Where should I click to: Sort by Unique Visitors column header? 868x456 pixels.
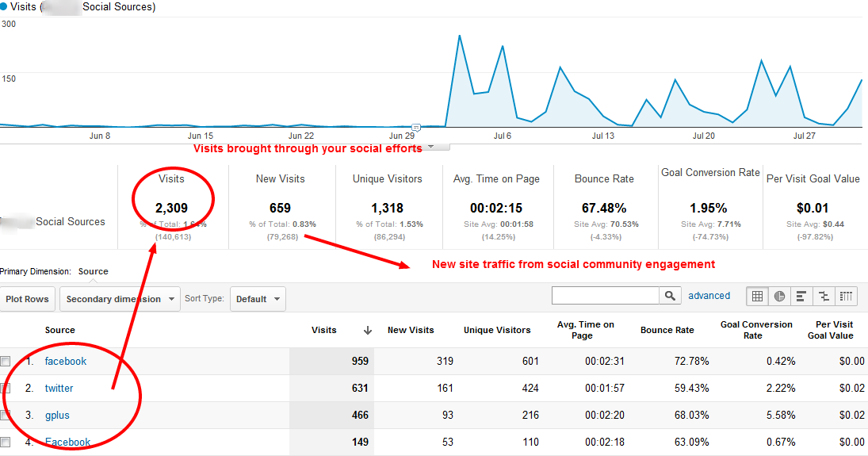[x=497, y=330]
